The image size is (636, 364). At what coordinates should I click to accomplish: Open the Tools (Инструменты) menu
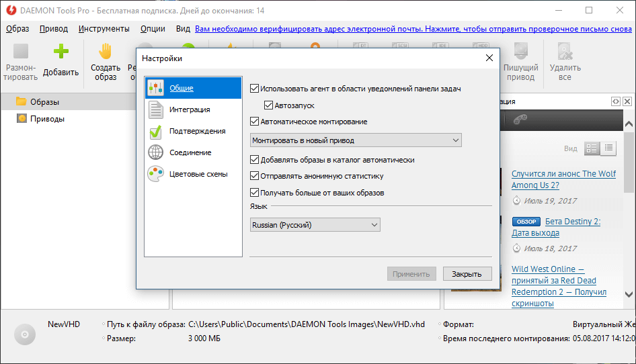coord(104,29)
